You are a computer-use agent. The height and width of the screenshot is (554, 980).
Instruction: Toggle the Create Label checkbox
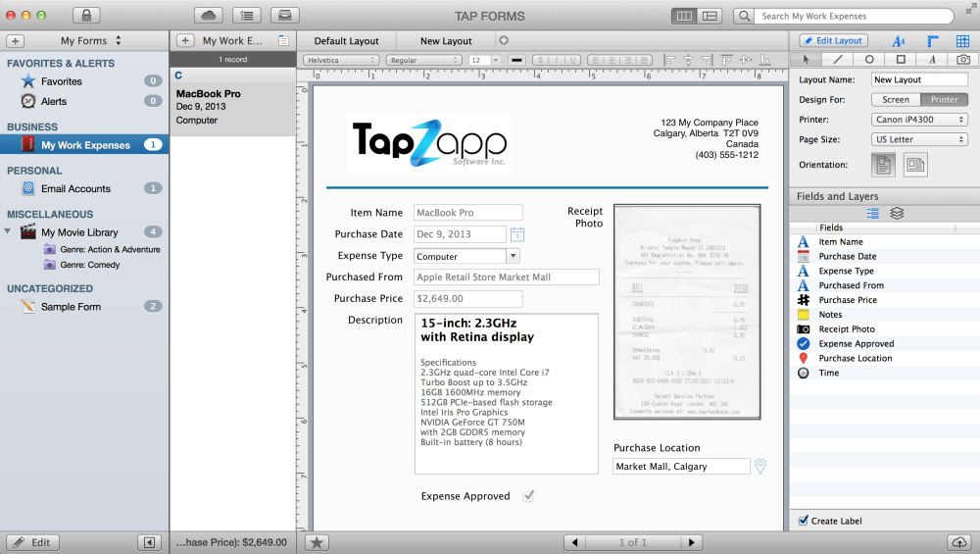pyautogui.click(x=804, y=521)
